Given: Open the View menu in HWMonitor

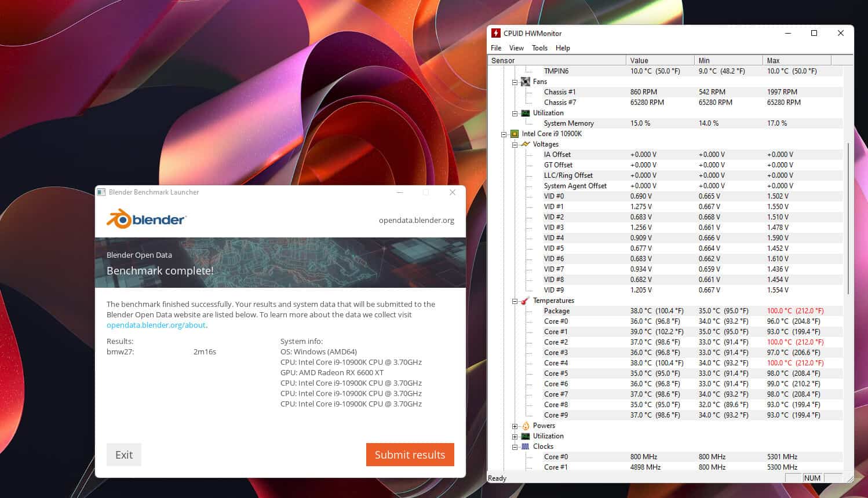Looking at the screenshot, I should point(516,48).
